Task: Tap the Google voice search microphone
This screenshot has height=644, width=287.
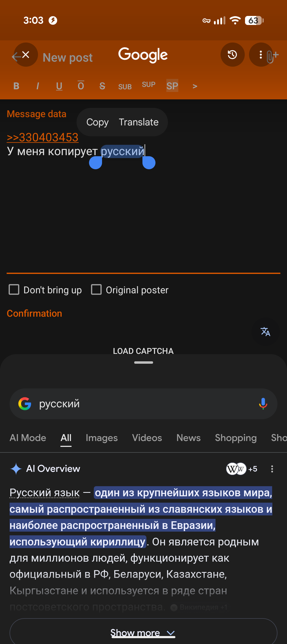Action: click(x=263, y=404)
